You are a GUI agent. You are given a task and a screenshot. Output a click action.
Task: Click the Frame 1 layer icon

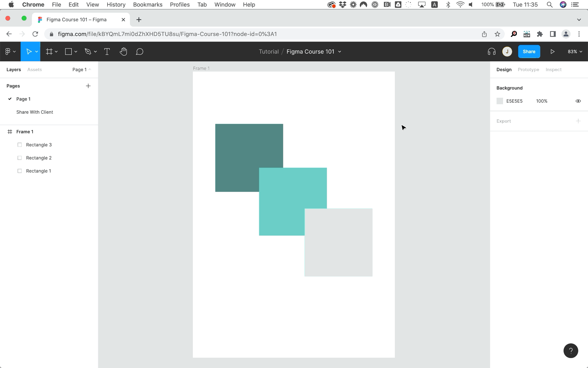10,132
